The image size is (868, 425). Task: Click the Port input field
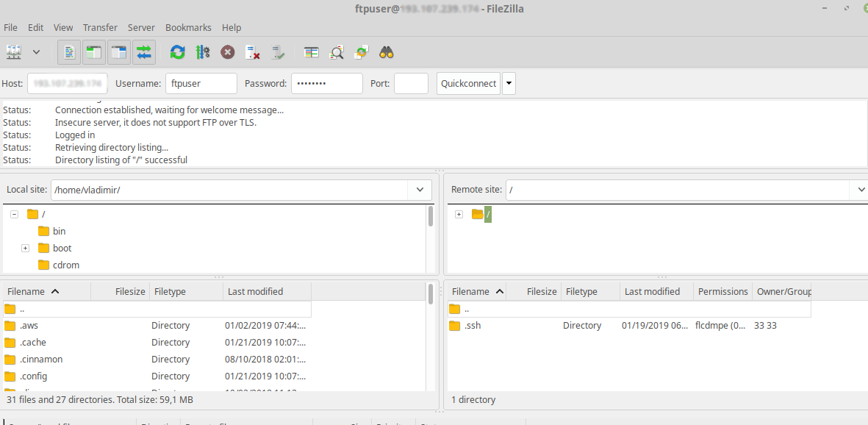(x=412, y=84)
